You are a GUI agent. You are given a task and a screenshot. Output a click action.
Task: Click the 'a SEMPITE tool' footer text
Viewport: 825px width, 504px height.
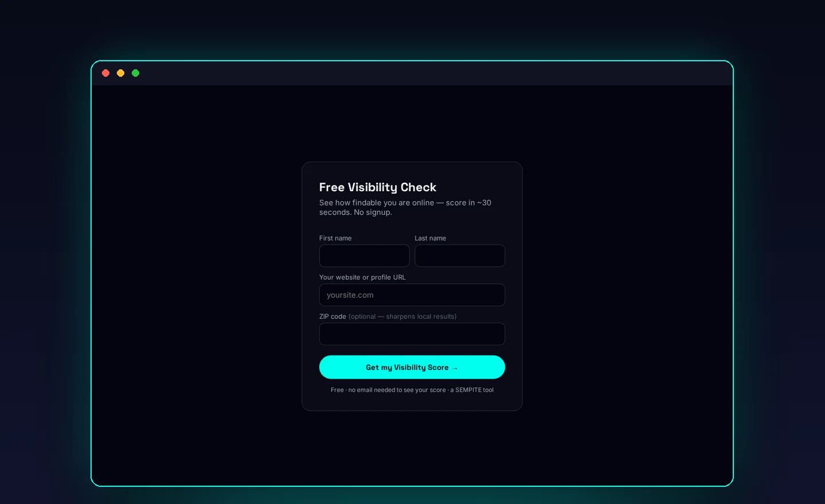tap(472, 390)
